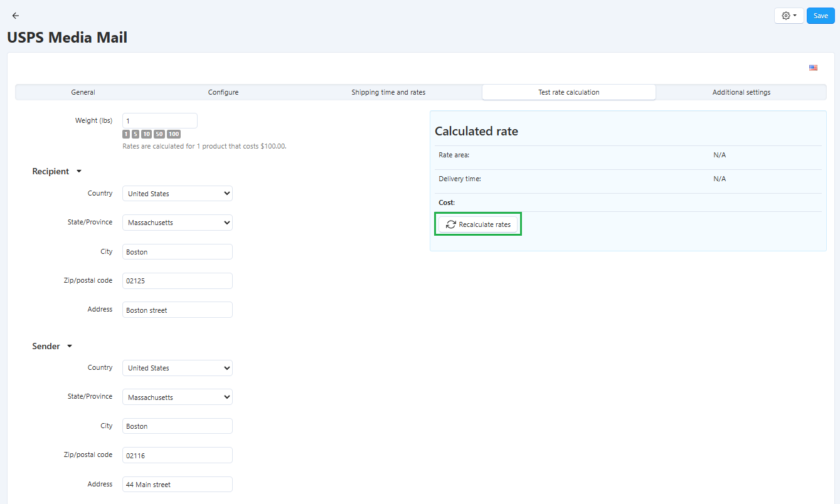Open the Configure tab
Image resolution: width=840 pixels, height=504 pixels.
pos(223,92)
